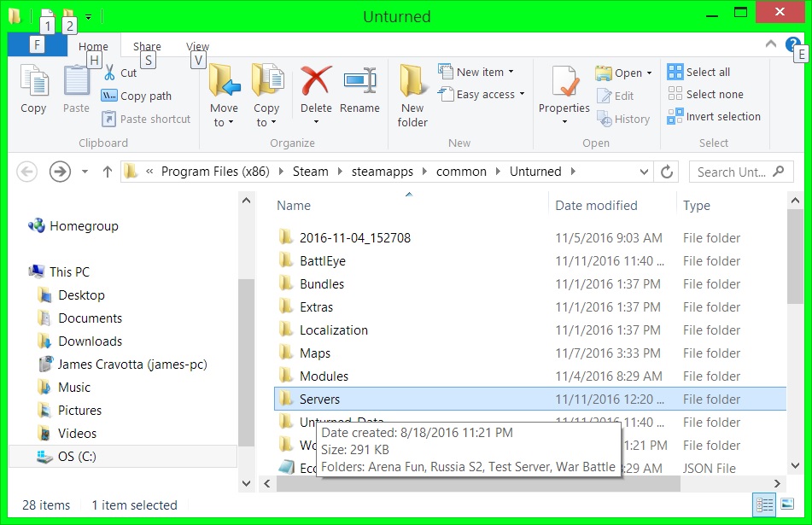Switch to the Home ribbon tab
Viewport: 812px width, 525px height.
(x=93, y=46)
